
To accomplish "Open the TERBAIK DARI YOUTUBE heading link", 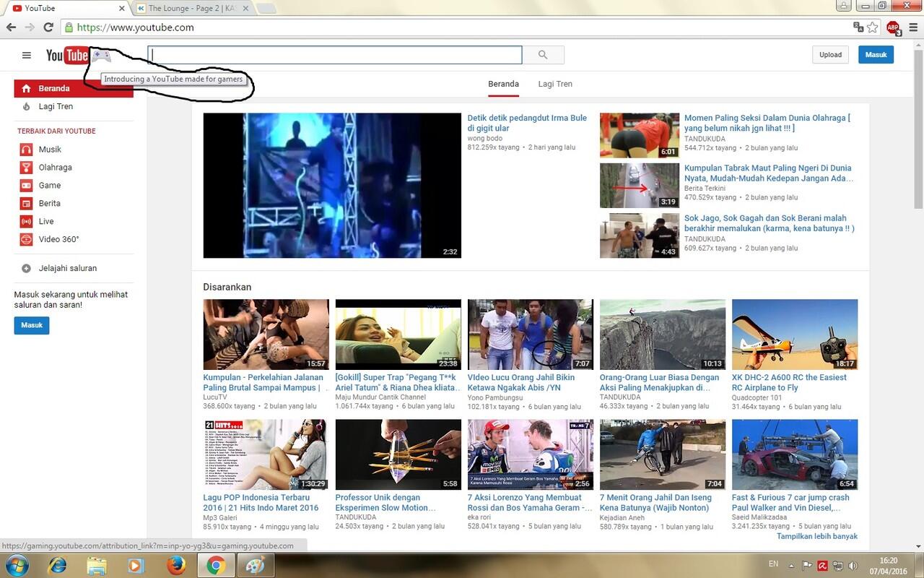I will (x=56, y=131).
